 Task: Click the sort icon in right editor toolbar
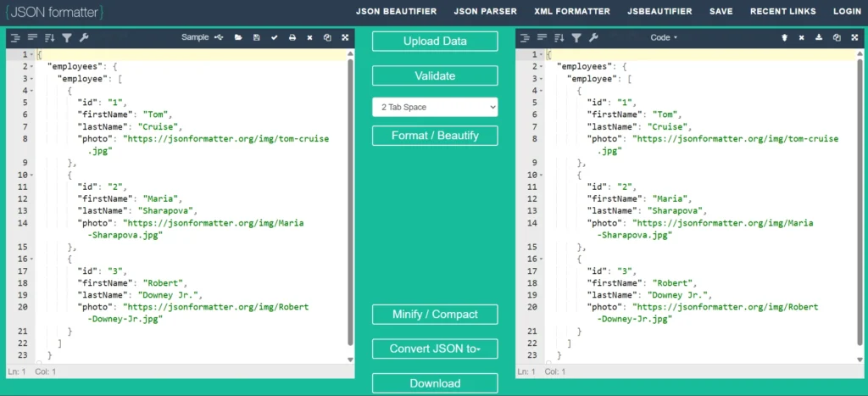pyautogui.click(x=559, y=37)
